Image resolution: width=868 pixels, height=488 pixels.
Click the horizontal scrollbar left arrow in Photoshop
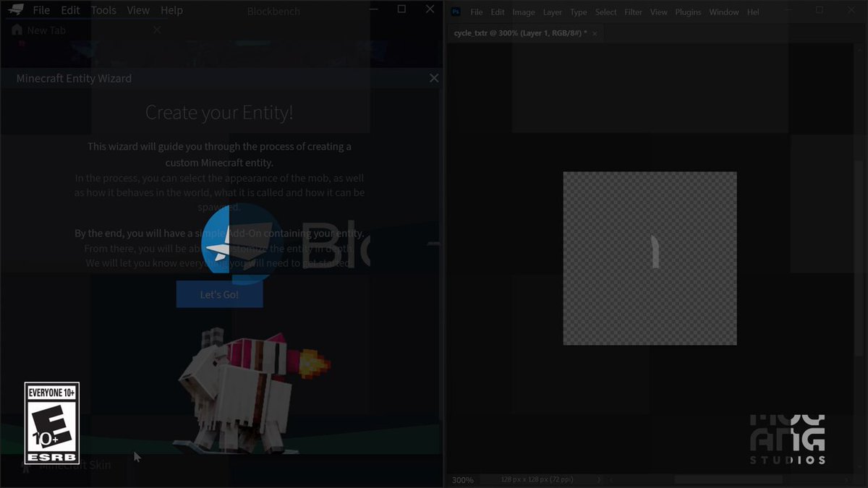(x=610, y=479)
